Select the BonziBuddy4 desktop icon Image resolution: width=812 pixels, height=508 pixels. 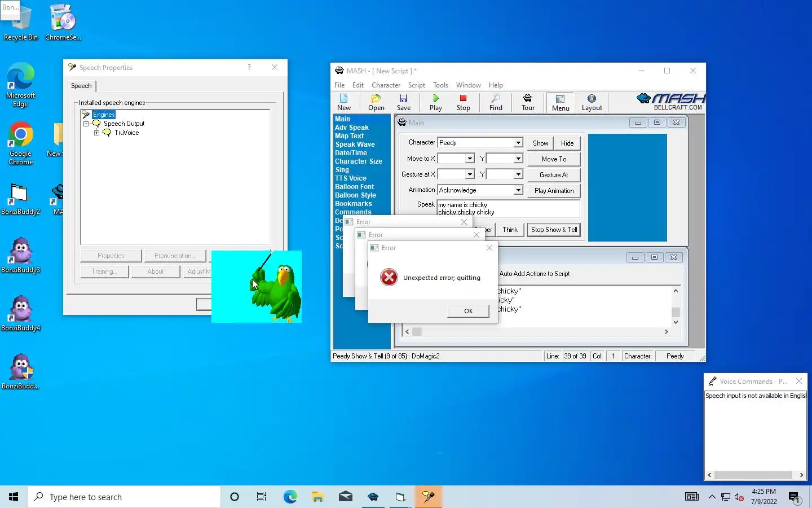pyautogui.click(x=21, y=313)
